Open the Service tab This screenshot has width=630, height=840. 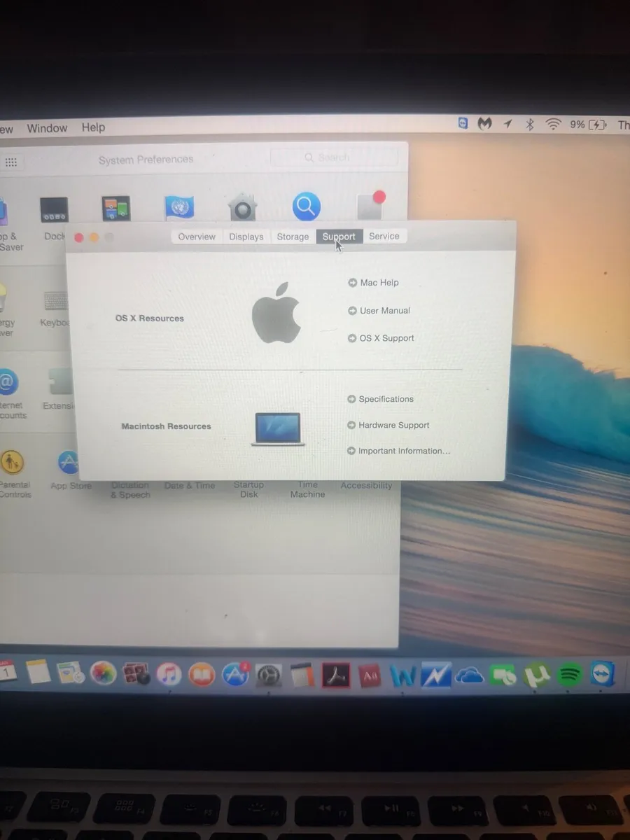384,236
